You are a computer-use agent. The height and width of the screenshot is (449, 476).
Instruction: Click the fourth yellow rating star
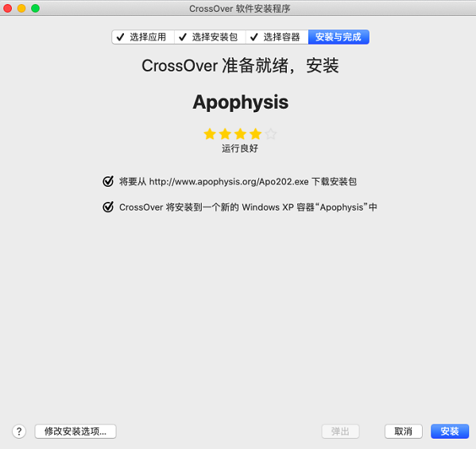point(255,134)
